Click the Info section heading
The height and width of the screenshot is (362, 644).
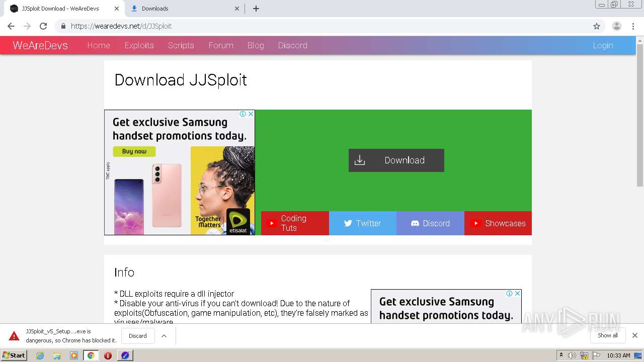[x=124, y=273]
